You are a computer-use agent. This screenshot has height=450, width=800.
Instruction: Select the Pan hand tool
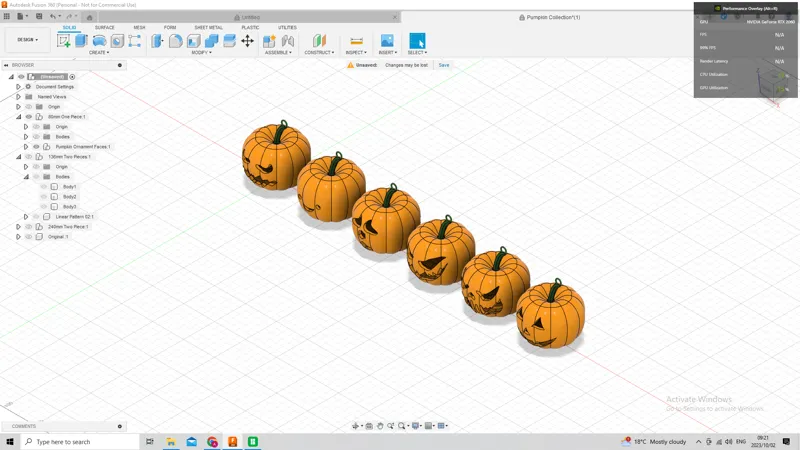pyautogui.click(x=380, y=426)
